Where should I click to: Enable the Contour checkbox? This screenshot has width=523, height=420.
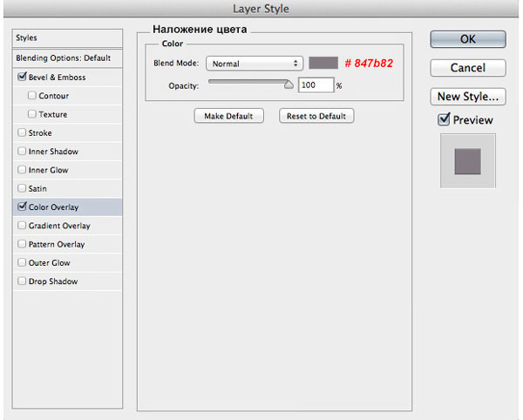coord(32,96)
